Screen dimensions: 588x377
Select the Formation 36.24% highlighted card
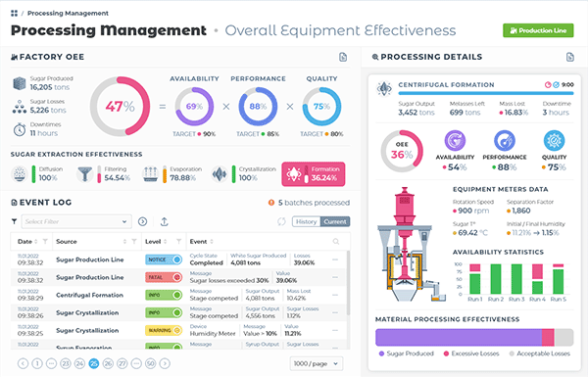pos(314,174)
